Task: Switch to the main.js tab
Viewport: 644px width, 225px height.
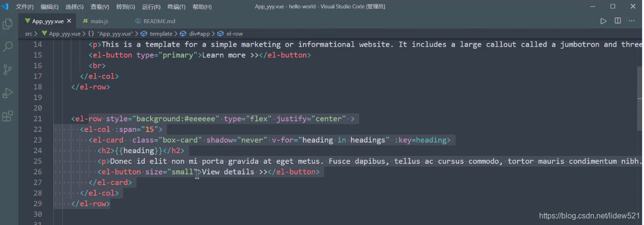Action: click(95, 21)
